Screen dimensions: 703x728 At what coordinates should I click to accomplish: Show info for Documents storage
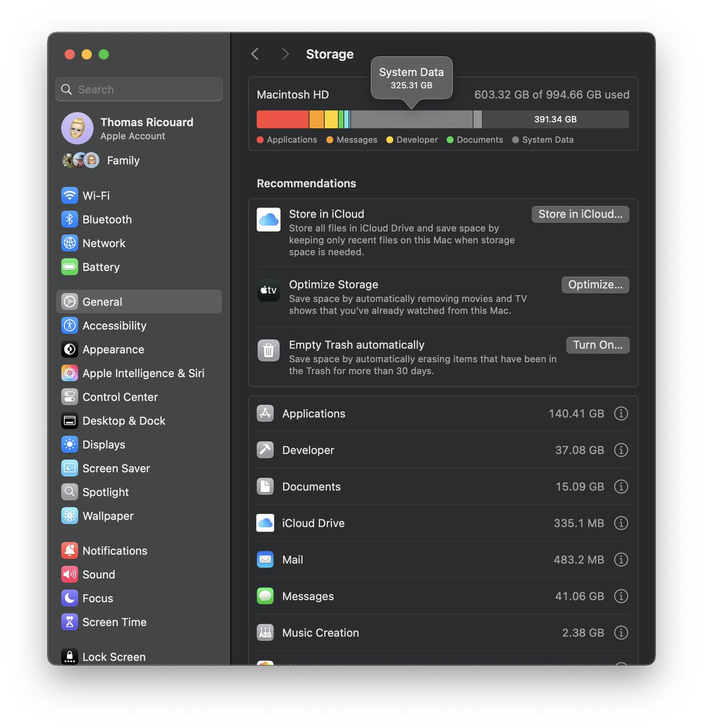(x=620, y=487)
